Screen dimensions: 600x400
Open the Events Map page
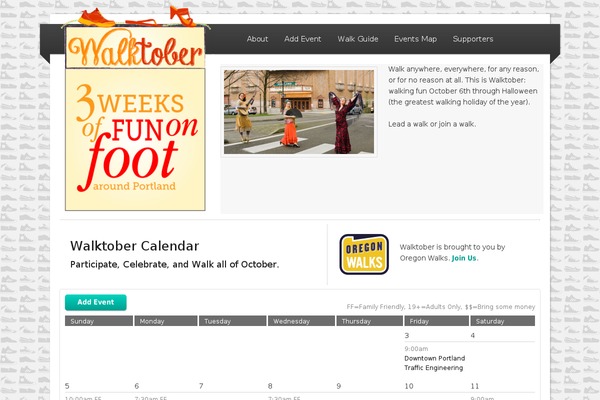(x=415, y=39)
